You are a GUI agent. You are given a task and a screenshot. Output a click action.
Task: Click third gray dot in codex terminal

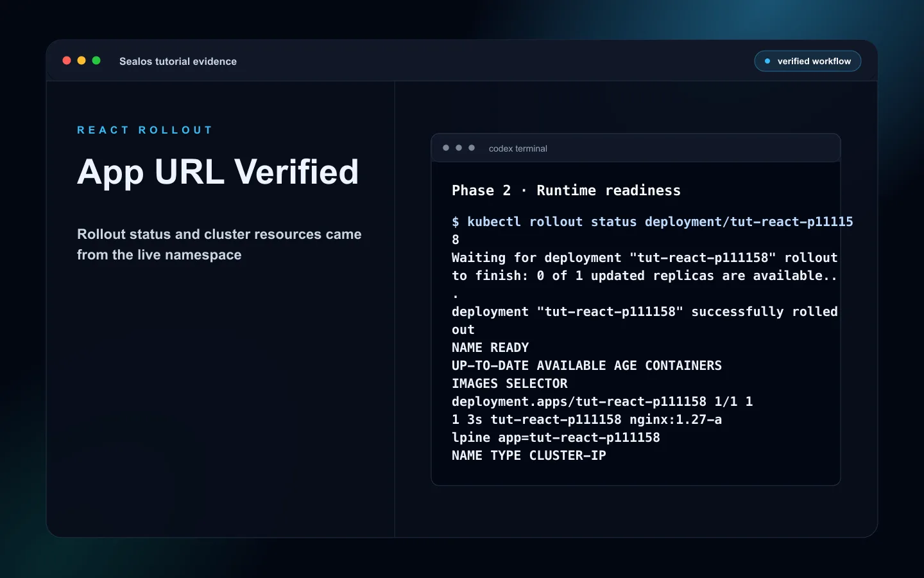[x=472, y=148]
